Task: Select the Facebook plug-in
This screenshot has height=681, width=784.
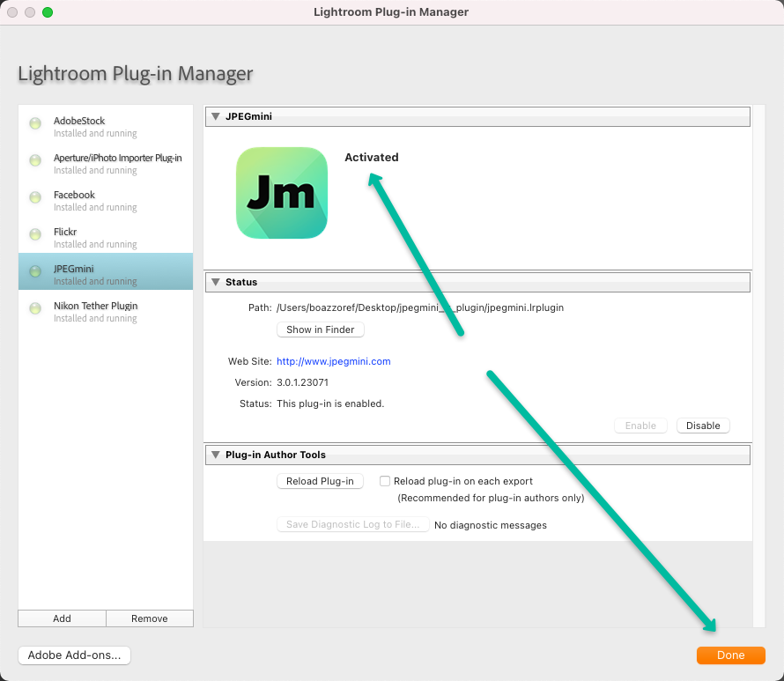Action: point(106,197)
